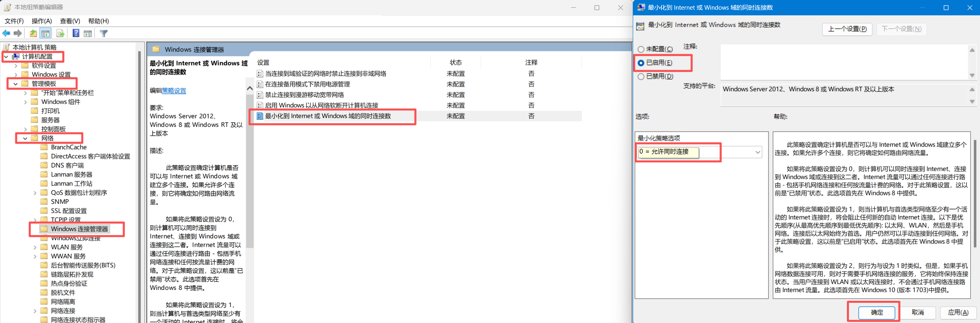Toggle the show/hide action pane icon

88,34
